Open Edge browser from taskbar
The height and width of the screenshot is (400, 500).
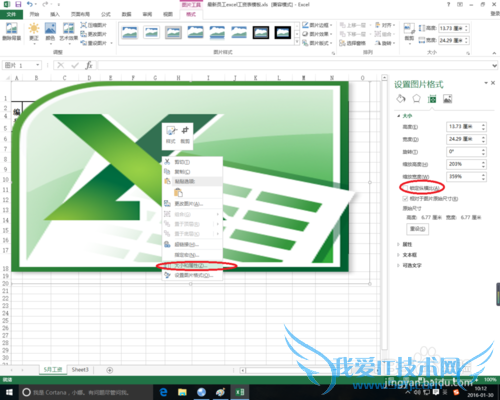click(x=163, y=392)
